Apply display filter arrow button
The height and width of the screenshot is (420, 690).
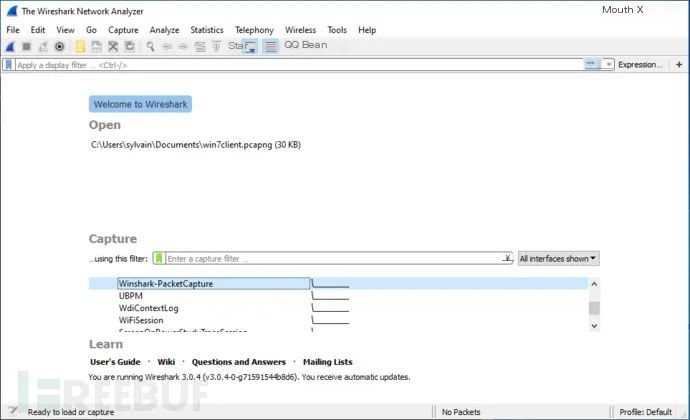tap(591, 64)
